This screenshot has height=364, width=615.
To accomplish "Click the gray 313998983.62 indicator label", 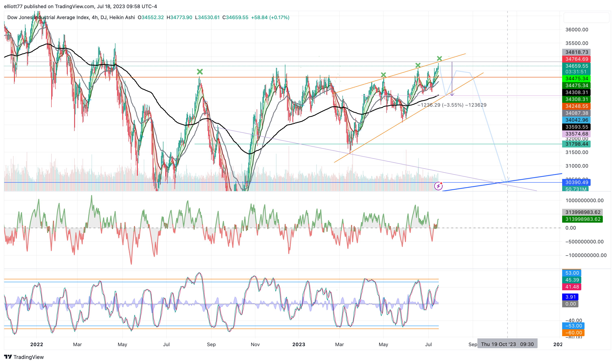I will point(582,212).
